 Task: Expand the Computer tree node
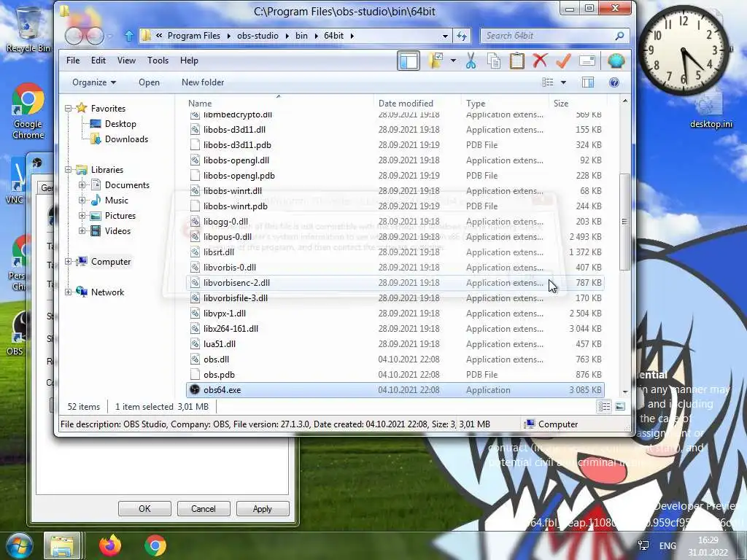[x=68, y=262]
